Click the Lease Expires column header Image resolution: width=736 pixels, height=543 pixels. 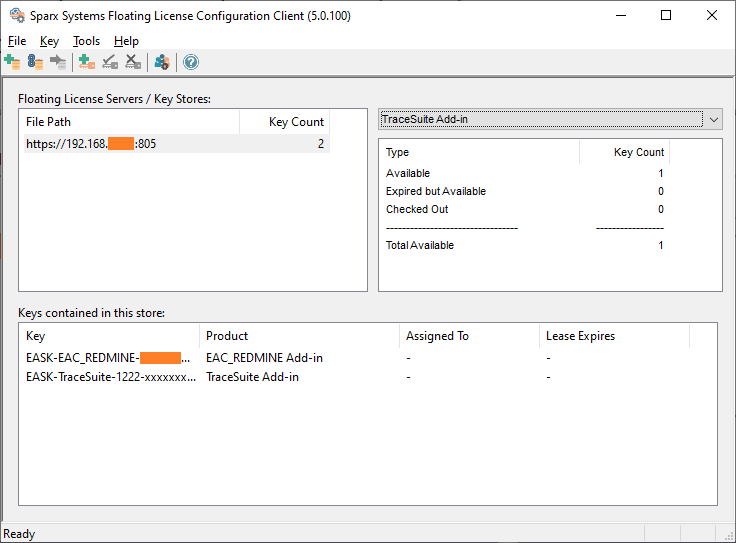coord(614,336)
